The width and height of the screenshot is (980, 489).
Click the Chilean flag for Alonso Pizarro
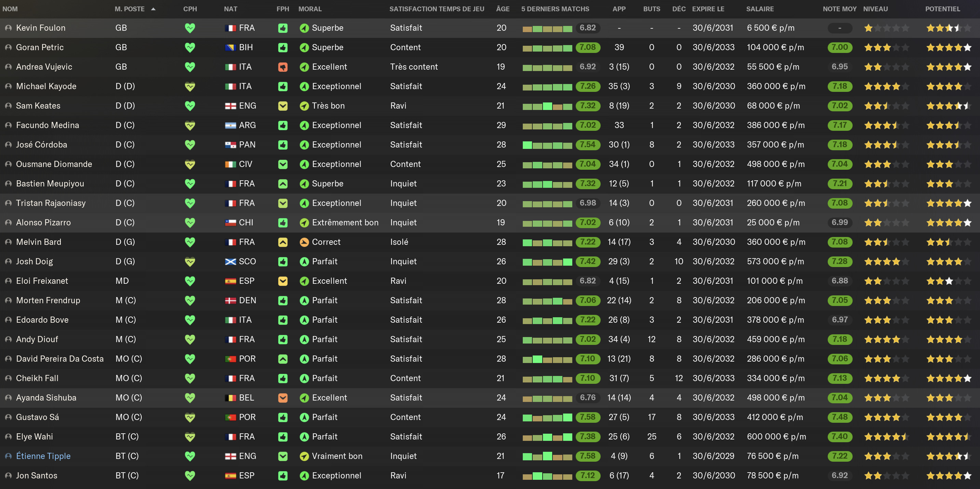tap(230, 223)
